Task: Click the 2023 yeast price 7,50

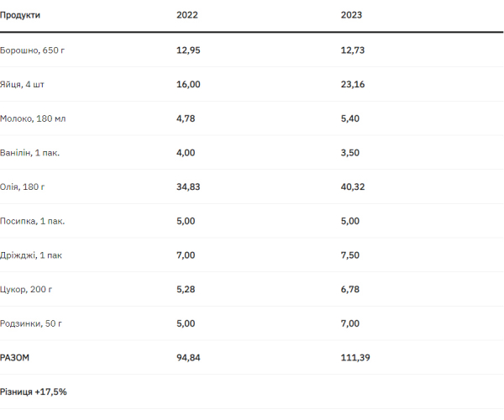Action: click(x=351, y=255)
